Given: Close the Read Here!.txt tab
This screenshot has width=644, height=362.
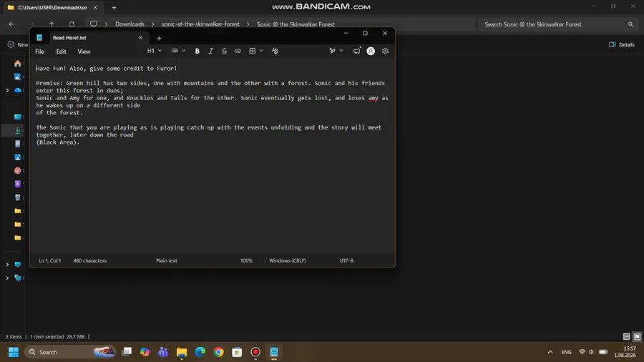Looking at the screenshot, I should pos(140,38).
